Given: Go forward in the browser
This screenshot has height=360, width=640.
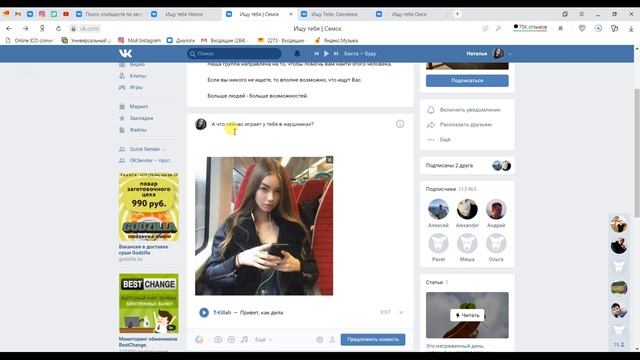Looking at the screenshot, I should point(25,29).
